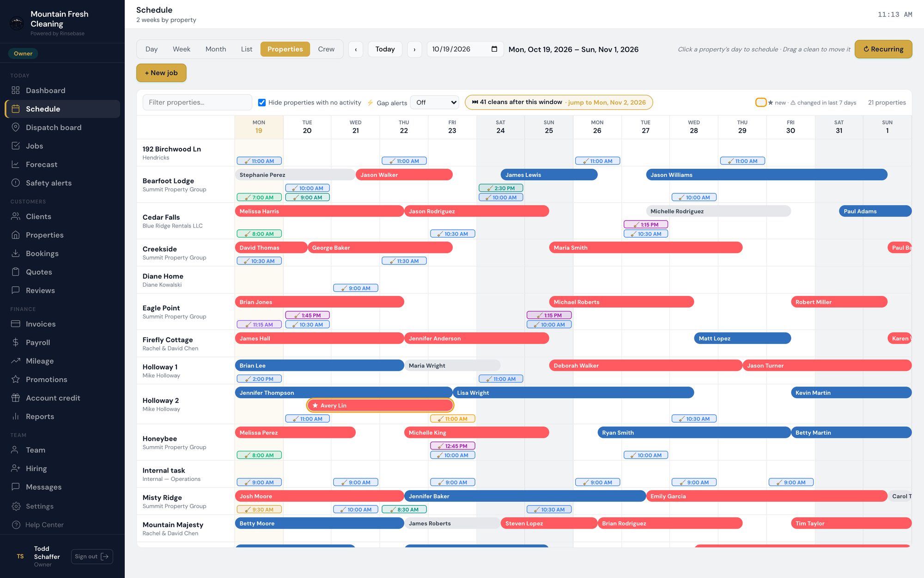Click the Jobs checklist icon

pos(16,146)
